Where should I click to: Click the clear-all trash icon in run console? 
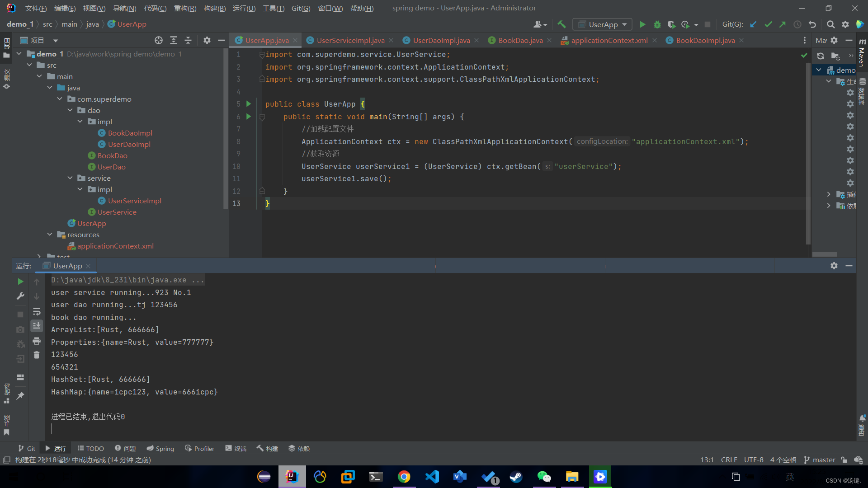[37, 355]
